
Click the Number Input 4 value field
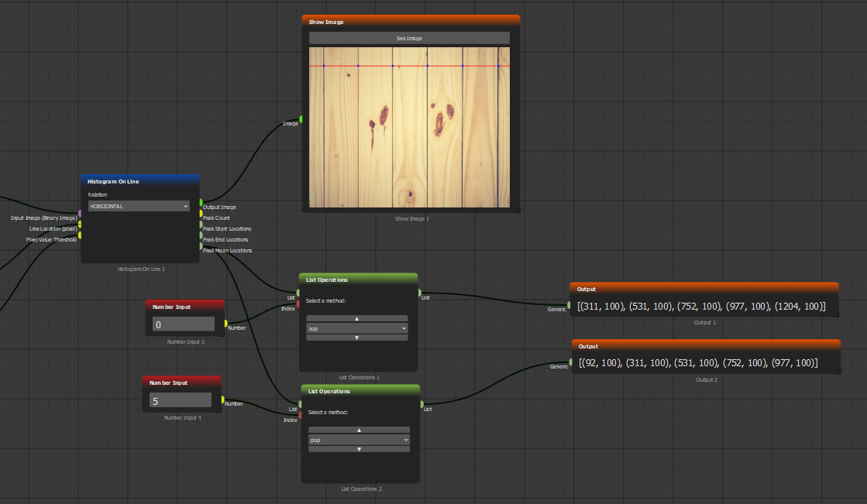181,400
